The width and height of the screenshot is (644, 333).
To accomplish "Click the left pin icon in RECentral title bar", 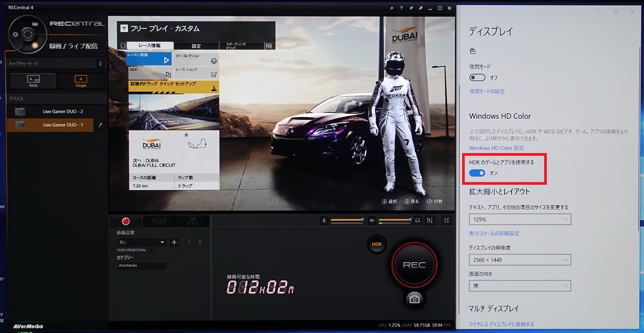I will [x=392, y=9].
